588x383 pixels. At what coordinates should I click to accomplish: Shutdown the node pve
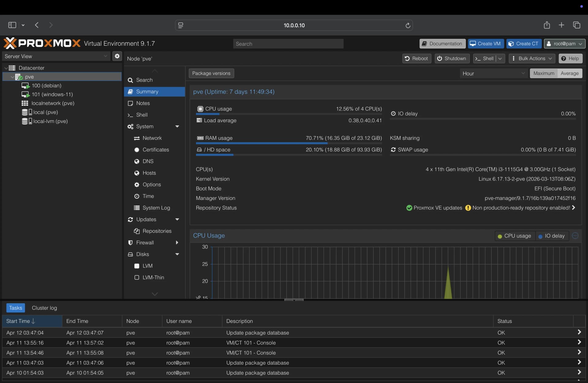coord(452,58)
